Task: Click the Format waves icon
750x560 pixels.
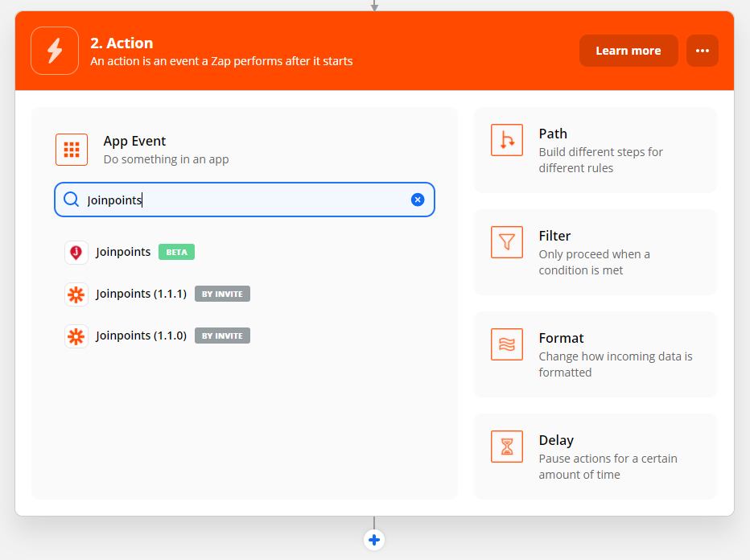Action: 506,344
